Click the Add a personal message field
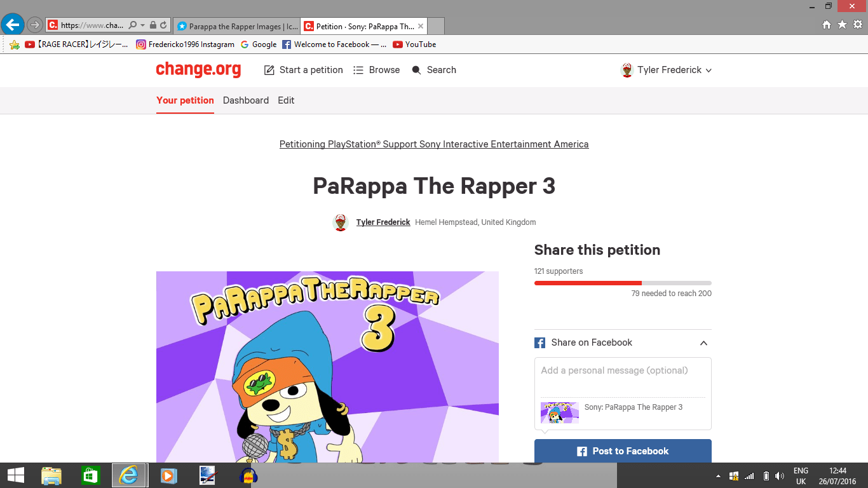The width and height of the screenshot is (868, 488). (622, 370)
